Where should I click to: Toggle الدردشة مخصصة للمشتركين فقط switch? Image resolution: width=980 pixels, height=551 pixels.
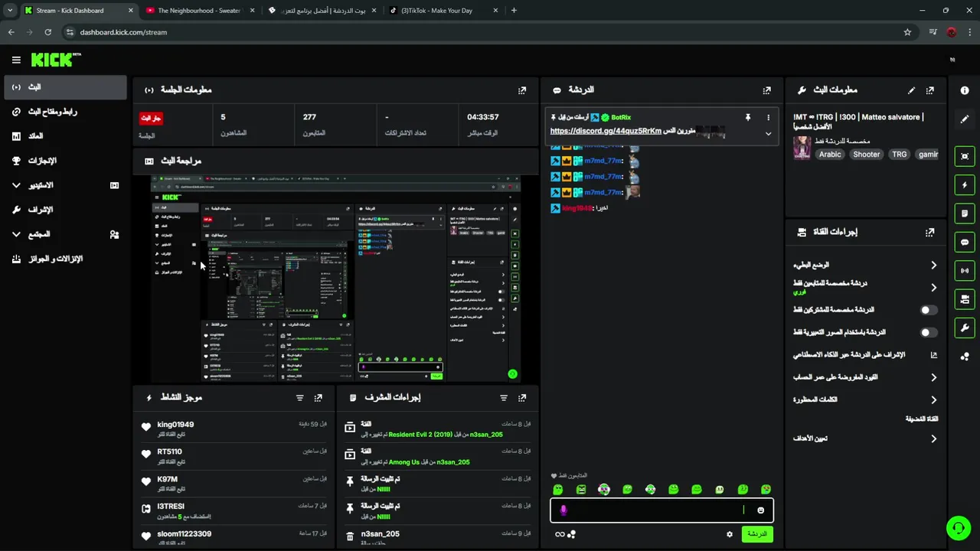point(928,310)
